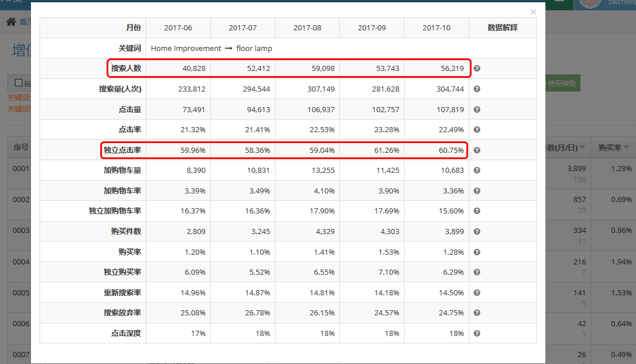Sort by 数(月/日) column arrow in background table
The width and height of the screenshot is (636, 364).
(583, 147)
